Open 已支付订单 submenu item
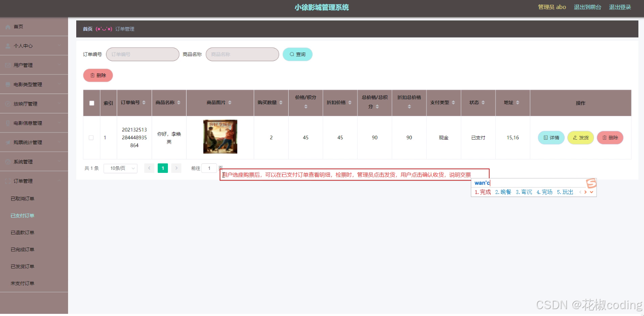The width and height of the screenshot is (644, 316). pos(22,216)
